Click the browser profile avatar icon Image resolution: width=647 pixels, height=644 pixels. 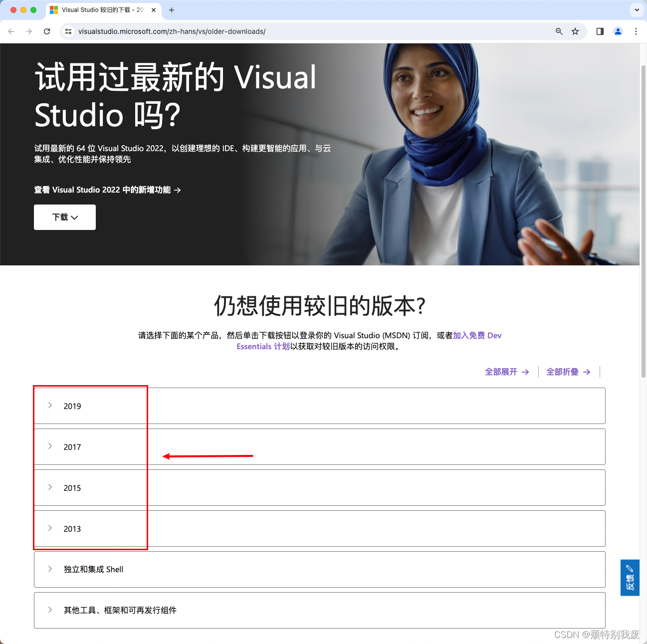click(618, 31)
